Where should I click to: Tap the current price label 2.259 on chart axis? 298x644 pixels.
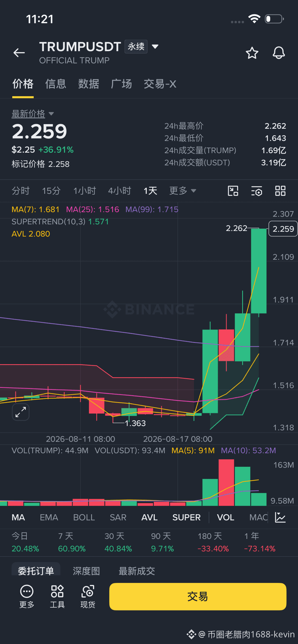click(x=283, y=229)
